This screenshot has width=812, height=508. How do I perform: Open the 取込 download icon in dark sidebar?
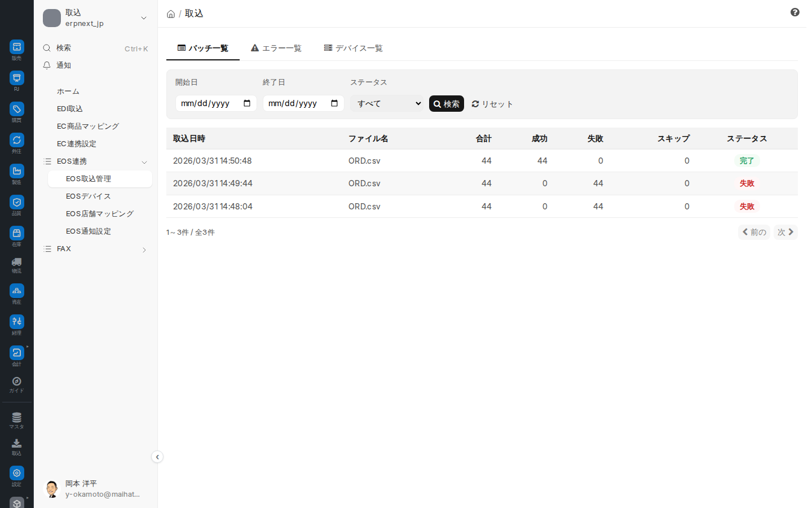[17, 444]
